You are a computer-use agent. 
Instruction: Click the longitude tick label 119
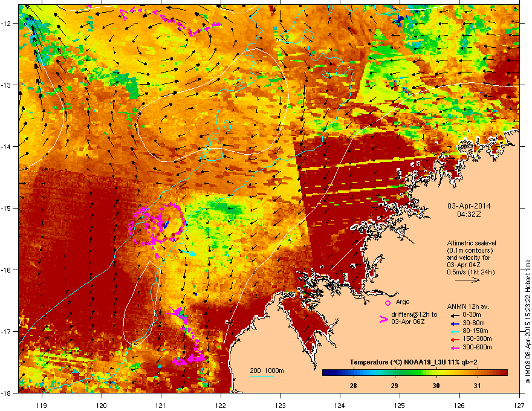[41, 405]
